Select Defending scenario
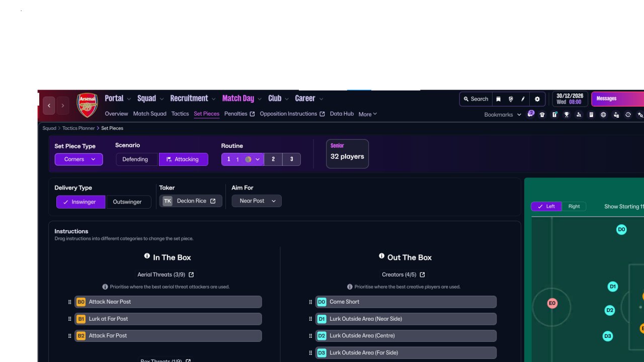Image resolution: width=644 pixels, height=362 pixels. coord(137,159)
